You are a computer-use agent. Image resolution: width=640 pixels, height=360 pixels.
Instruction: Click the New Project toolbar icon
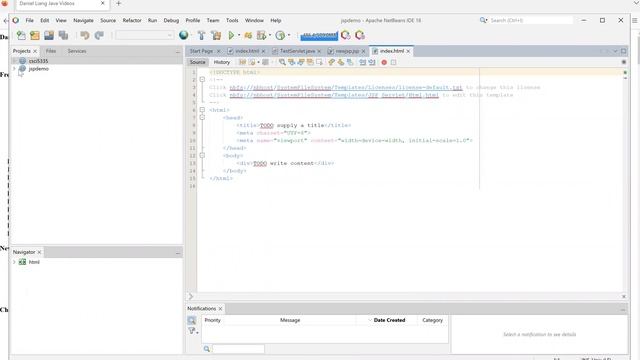pos(35,36)
